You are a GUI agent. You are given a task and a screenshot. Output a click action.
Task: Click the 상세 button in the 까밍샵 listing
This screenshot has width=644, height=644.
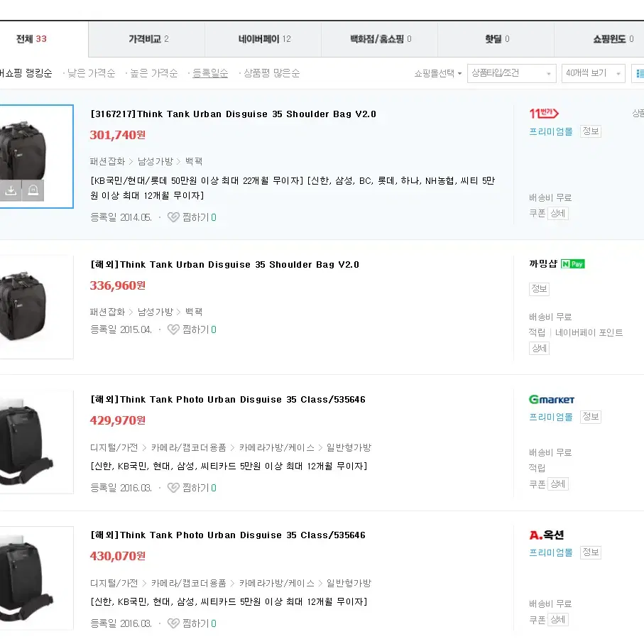coord(539,349)
